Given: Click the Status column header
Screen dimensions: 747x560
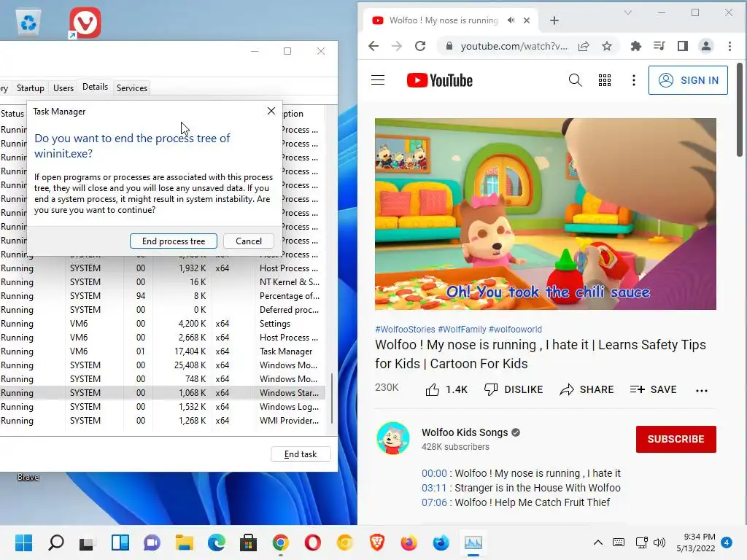Looking at the screenshot, I should tap(12, 113).
